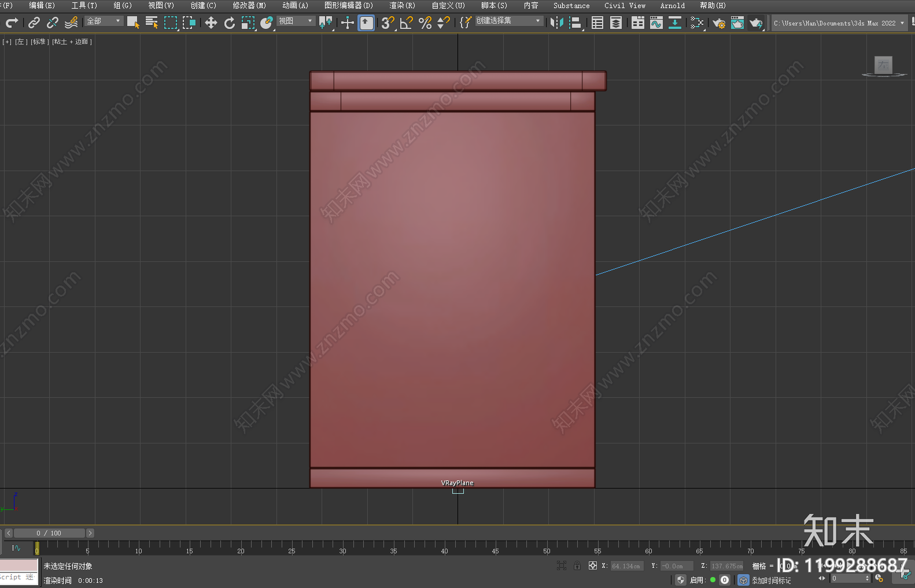This screenshot has height=588, width=915.
Task: Toggle the Select and Manipulate crosshair icon
Action: [347, 23]
